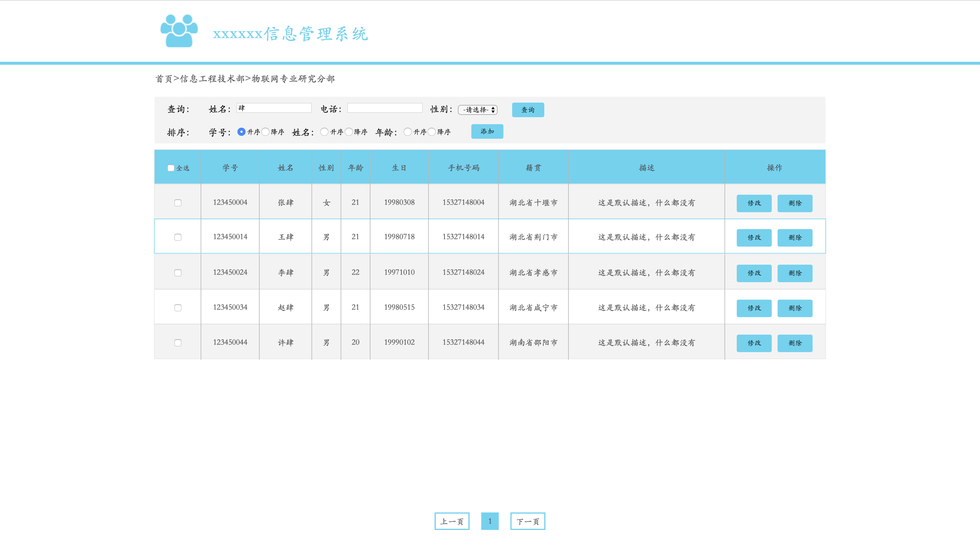This screenshot has width=980, height=548.
Task: Click birthday cell 19971010
Action: pos(399,272)
